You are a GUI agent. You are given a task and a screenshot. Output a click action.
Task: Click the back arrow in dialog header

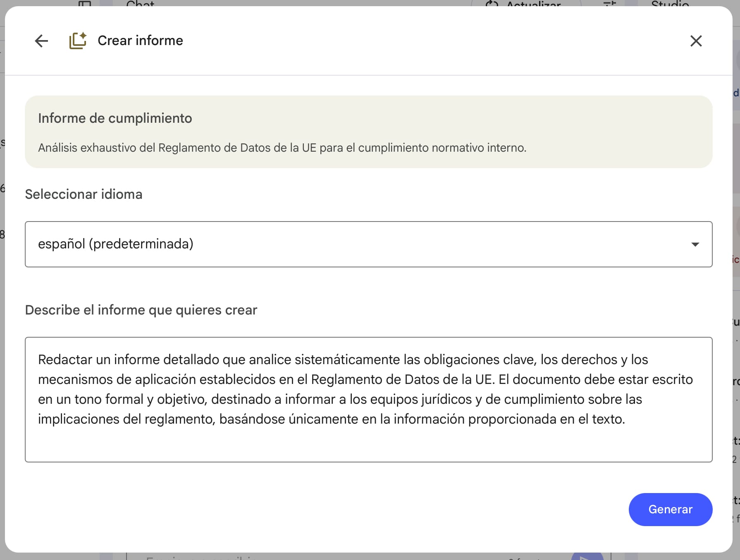click(41, 41)
